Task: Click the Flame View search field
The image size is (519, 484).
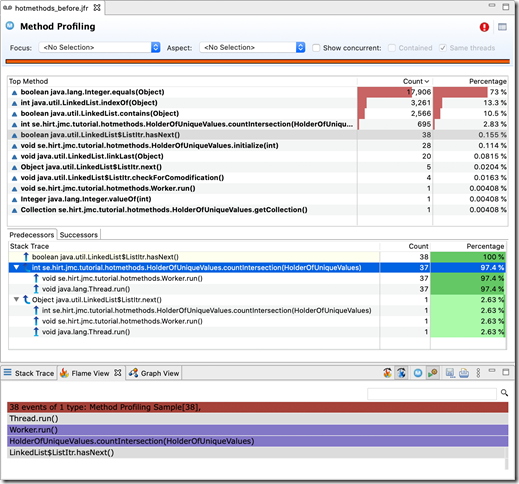Action: (432, 394)
